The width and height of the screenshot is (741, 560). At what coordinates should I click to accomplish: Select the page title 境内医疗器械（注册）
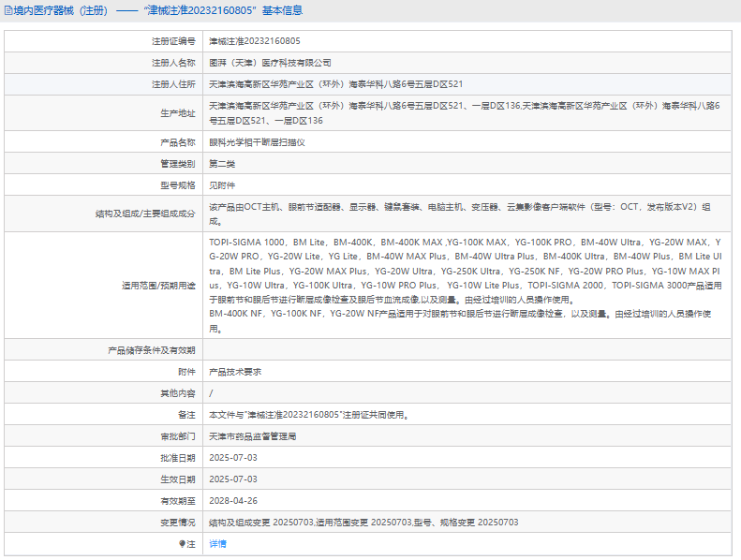pos(61,10)
